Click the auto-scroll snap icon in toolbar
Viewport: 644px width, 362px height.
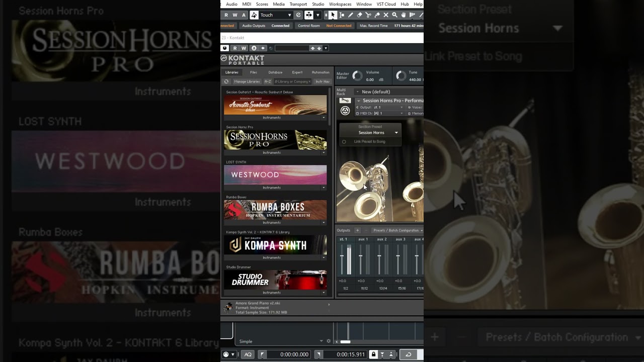pos(309,15)
